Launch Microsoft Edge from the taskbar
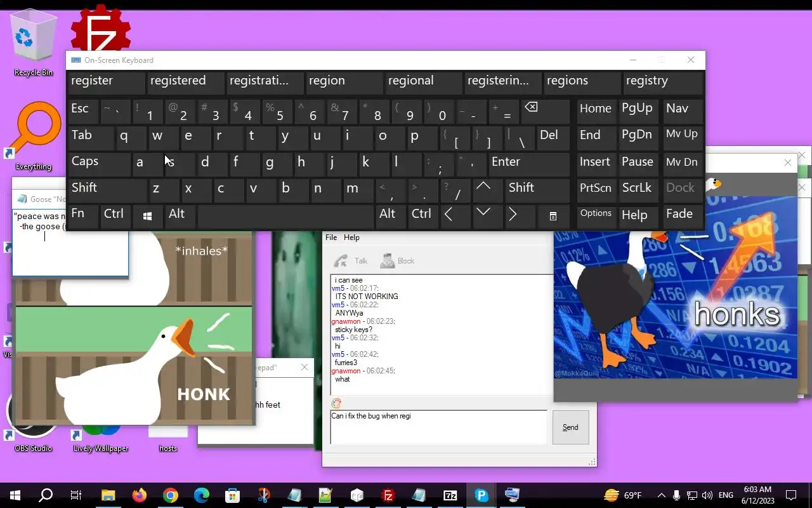The image size is (812, 508). (x=201, y=495)
